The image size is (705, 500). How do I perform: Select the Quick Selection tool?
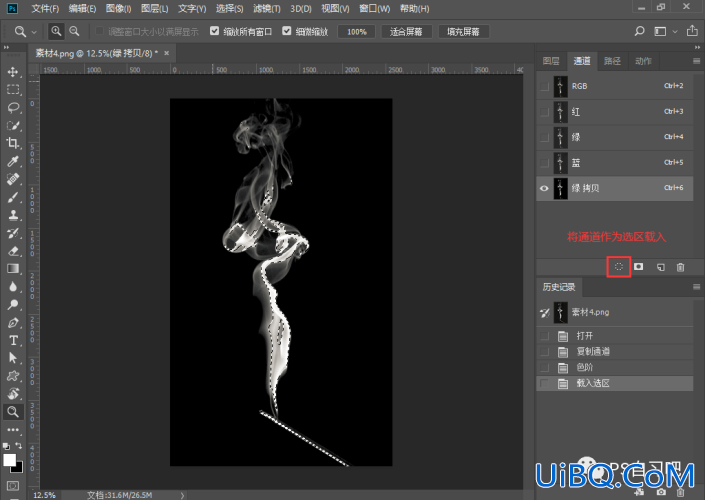(13, 125)
